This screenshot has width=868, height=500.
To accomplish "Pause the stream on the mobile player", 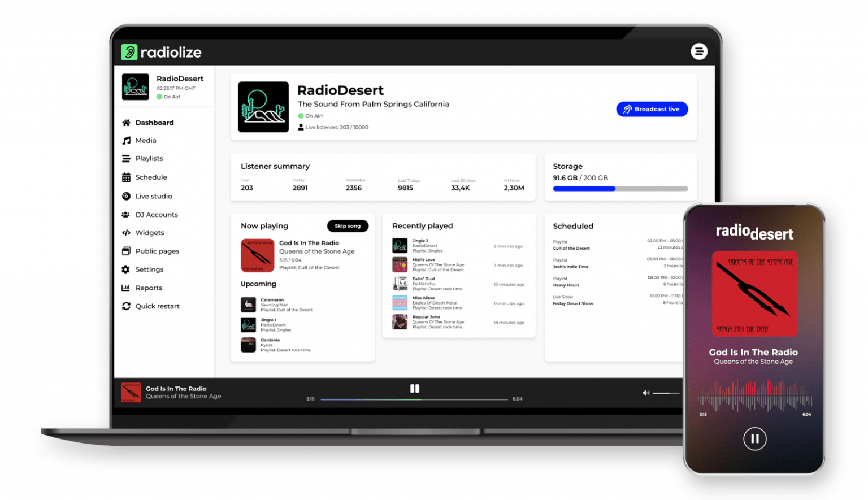I will pos(754,438).
